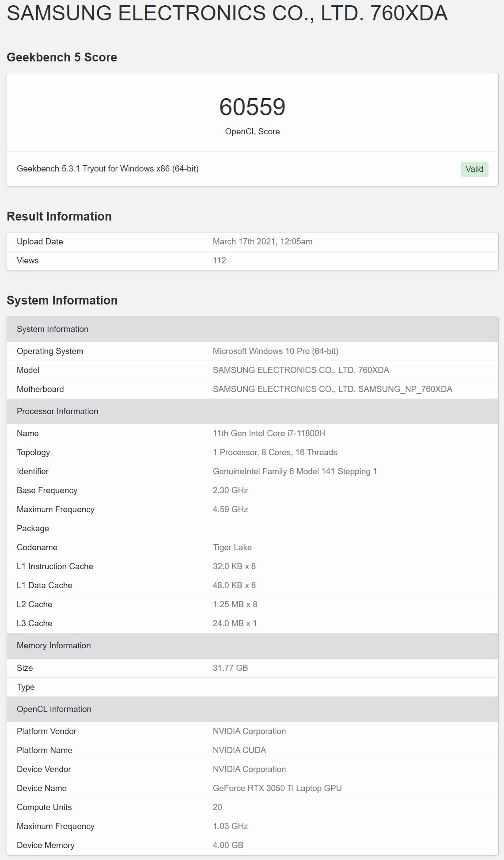Viewport: 504px width, 860px height.
Task: Select topology 1 Processor, 8 Cores, 16 Threads
Action: [x=275, y=452]
